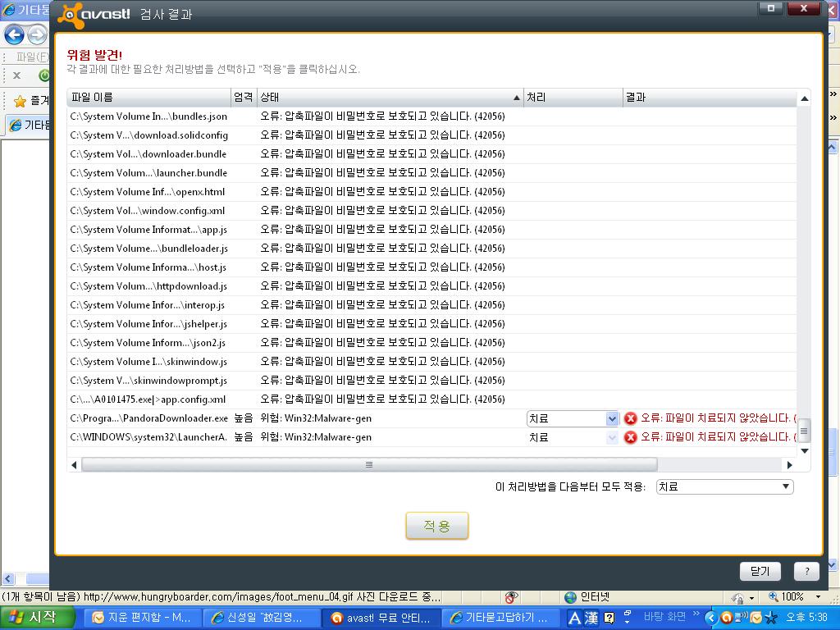840x630 pixels.
Task: Open the Windows 시작 start button
Action: point(34,618)
